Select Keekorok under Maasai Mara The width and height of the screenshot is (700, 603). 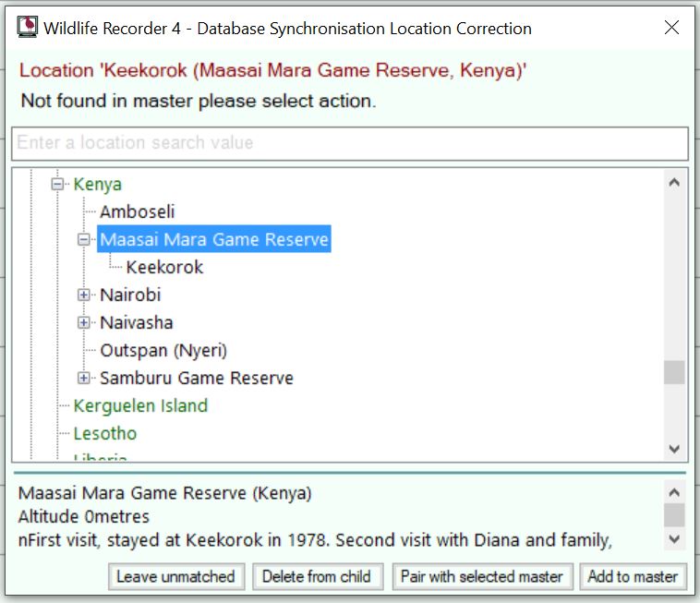click(164, 268)
